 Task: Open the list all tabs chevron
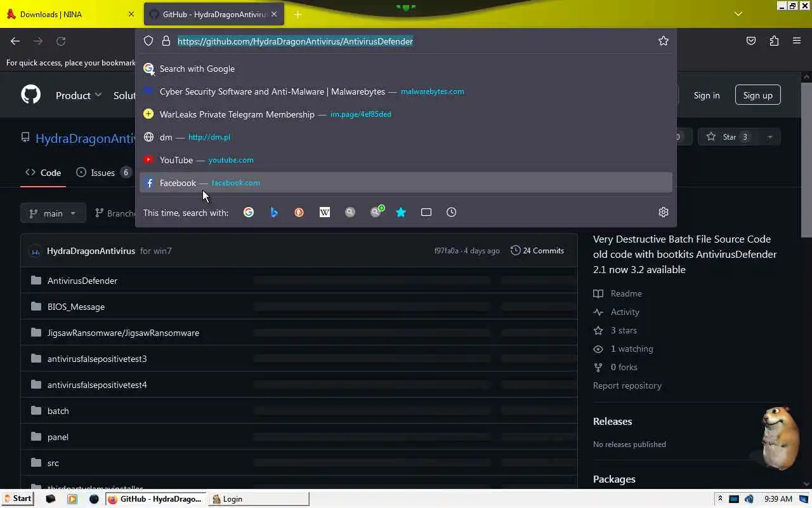pyautogui.click(x=738, y=14)
